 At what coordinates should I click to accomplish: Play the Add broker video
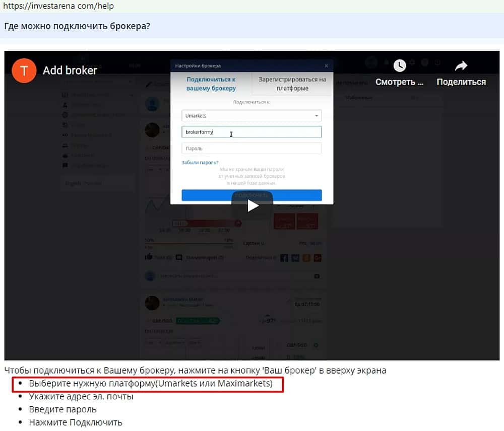[253, 205]
